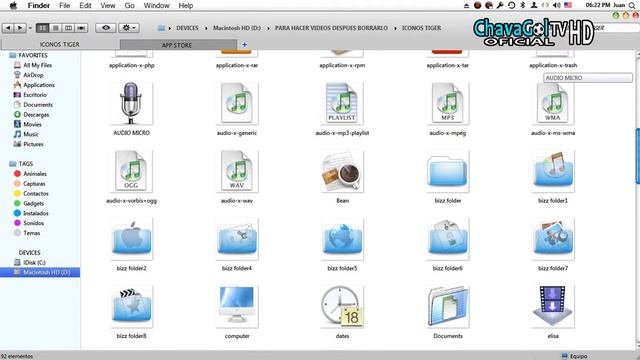Select the bizz folder2 apple icon
640x360 pixels.
tap(131, 239)
